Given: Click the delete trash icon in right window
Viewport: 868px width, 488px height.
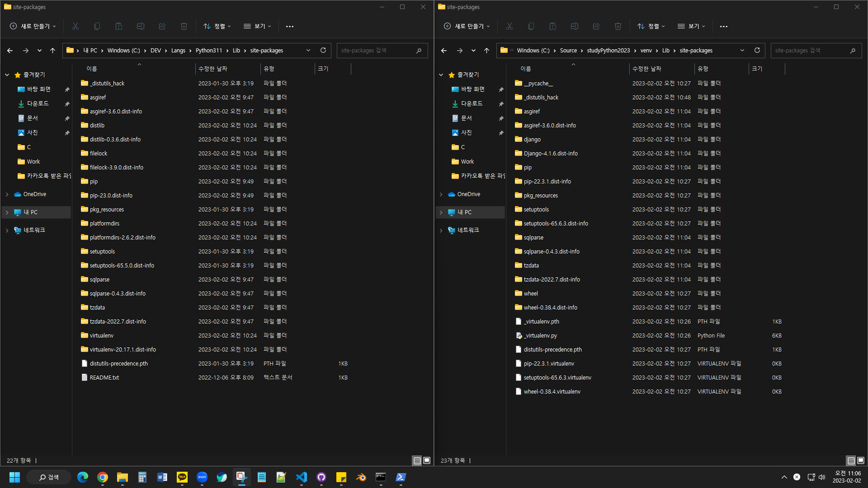Looking at the screenshot, I should [x=618, y=26].
